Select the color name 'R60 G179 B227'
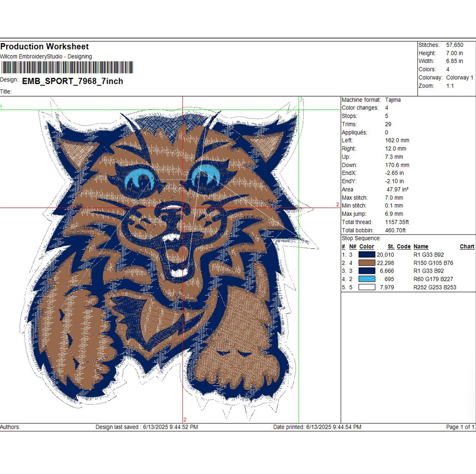The width and height of the screenshot is (476, 474). pyautogui.click(x=433, y=279)
